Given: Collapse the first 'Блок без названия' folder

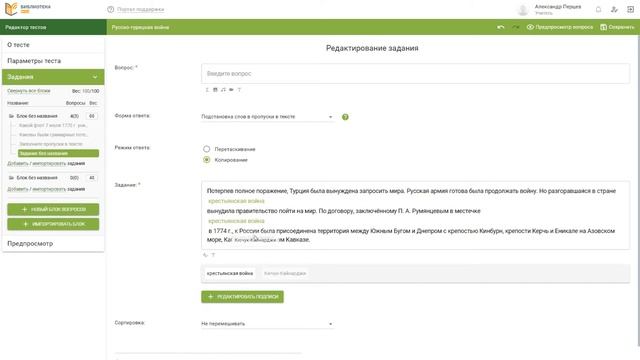Looking at the screenshot, I should coord(11,116).
